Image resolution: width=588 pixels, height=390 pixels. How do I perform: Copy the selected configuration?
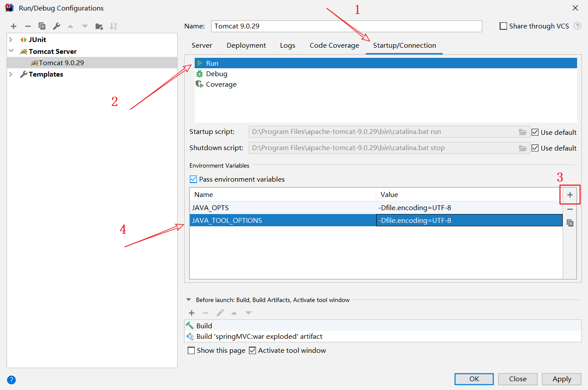(42, 26)
